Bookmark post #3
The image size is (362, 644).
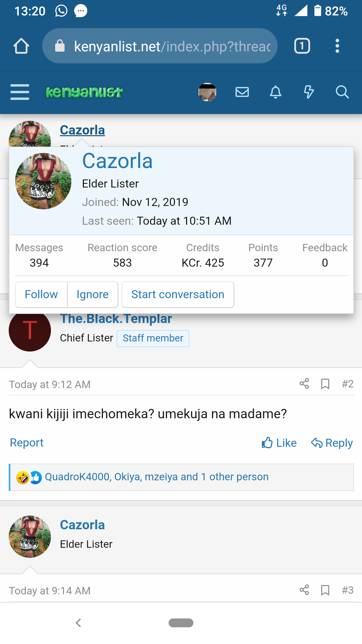(x=325, y=590)
